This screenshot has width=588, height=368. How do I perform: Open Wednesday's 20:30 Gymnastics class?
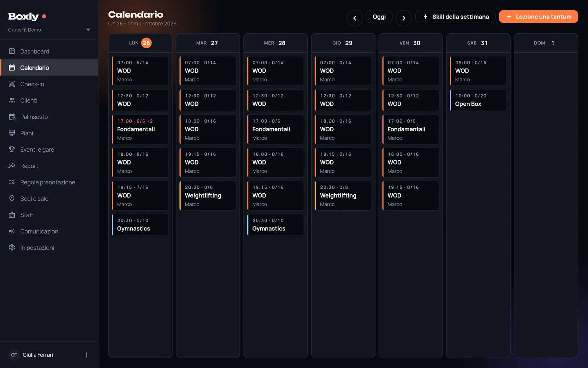coord(276,224)
